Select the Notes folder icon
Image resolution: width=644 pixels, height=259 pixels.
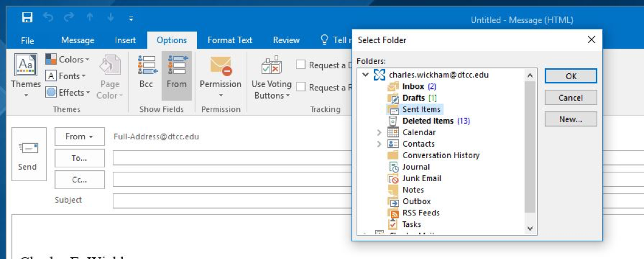pyautogui.click(x=393, y=190)
